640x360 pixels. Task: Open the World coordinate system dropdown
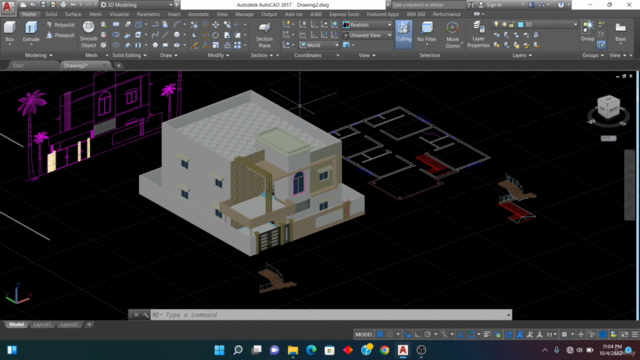click(319, 45)
